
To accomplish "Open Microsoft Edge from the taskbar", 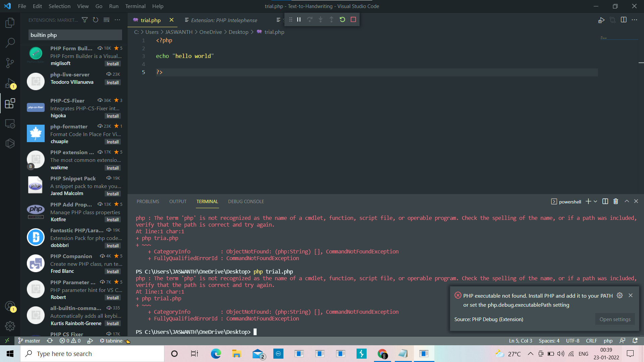I will (x=216, y=354).
